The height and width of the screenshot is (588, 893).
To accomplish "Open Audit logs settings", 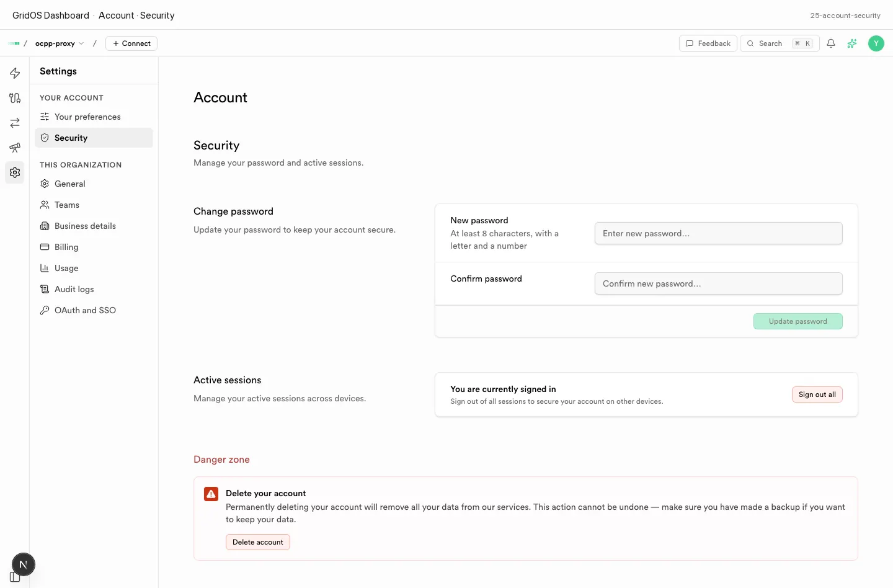I will click(x=94, y=289).
